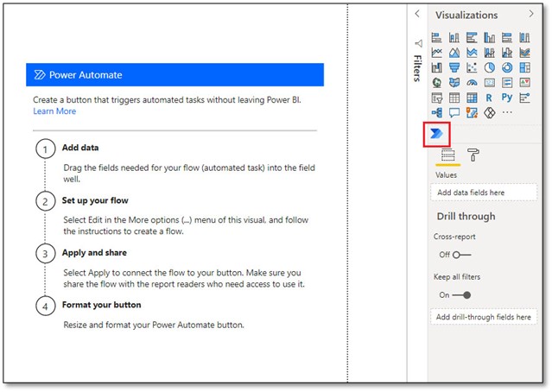Select the Stacked area chart visual
This screenshot has height=392, width=552.
tap(472, 53)
